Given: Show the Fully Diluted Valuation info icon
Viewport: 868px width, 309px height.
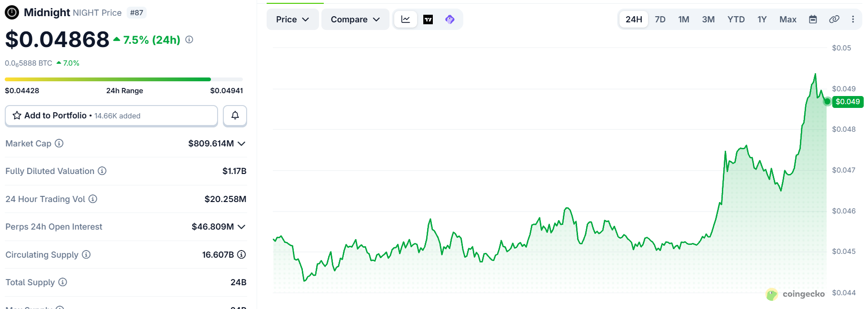Looking at the screenshot, I should [102, 171].
